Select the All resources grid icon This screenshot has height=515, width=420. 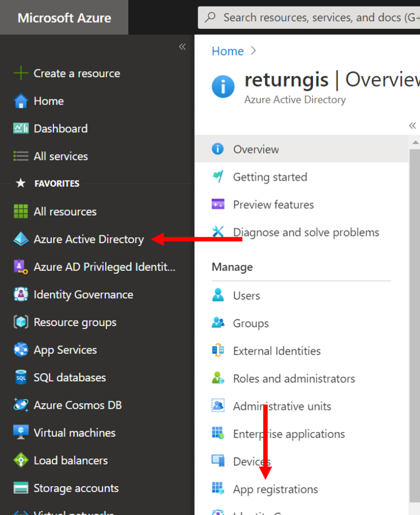click(x=21, y=211)
